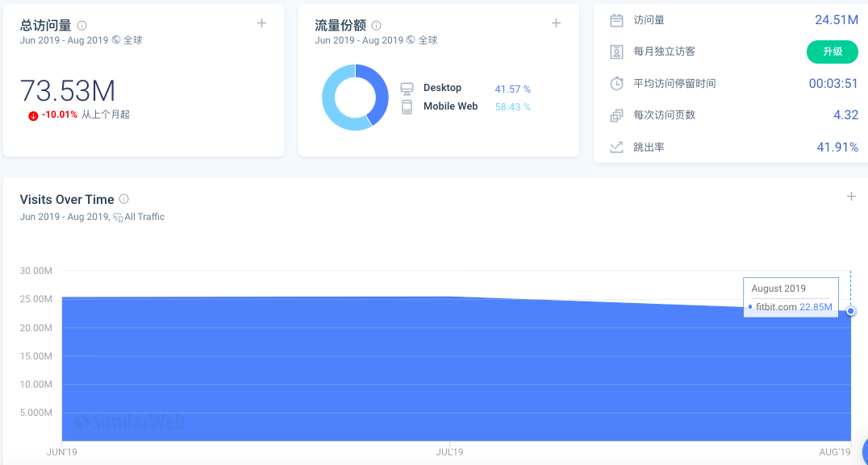Click the 总访问量 card title
This screenshot has width=868, height=465.
[45, 26]
